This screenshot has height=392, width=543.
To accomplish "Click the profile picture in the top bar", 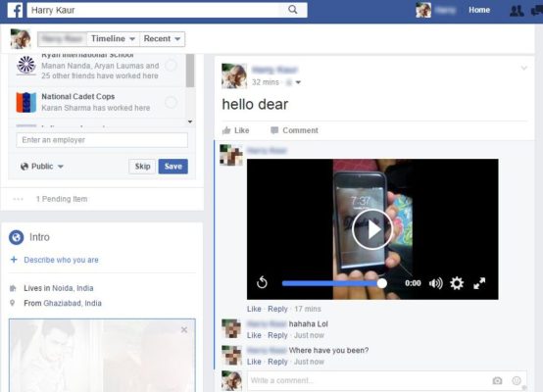I will click(423, 10).
